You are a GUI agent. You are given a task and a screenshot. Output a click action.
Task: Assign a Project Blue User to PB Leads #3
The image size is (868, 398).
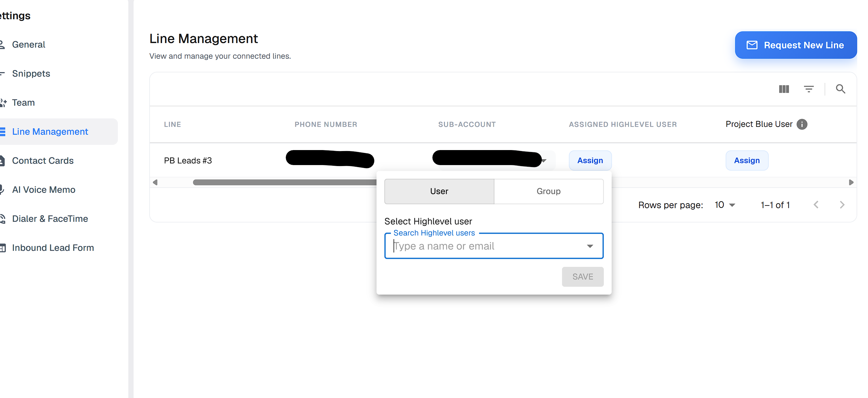[x=747, y=161]
